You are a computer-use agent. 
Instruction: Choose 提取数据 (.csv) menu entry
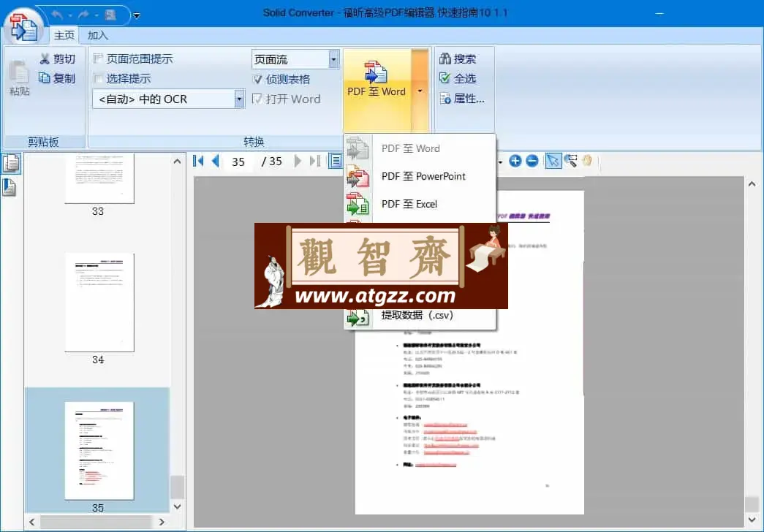420,316
